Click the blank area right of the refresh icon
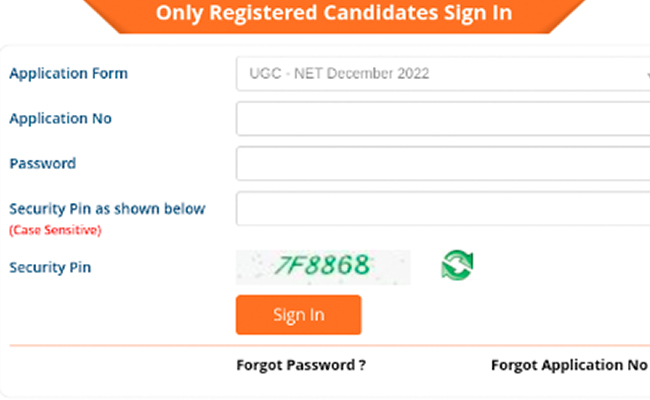The image size is (650, 400). (x=560, y=266)
